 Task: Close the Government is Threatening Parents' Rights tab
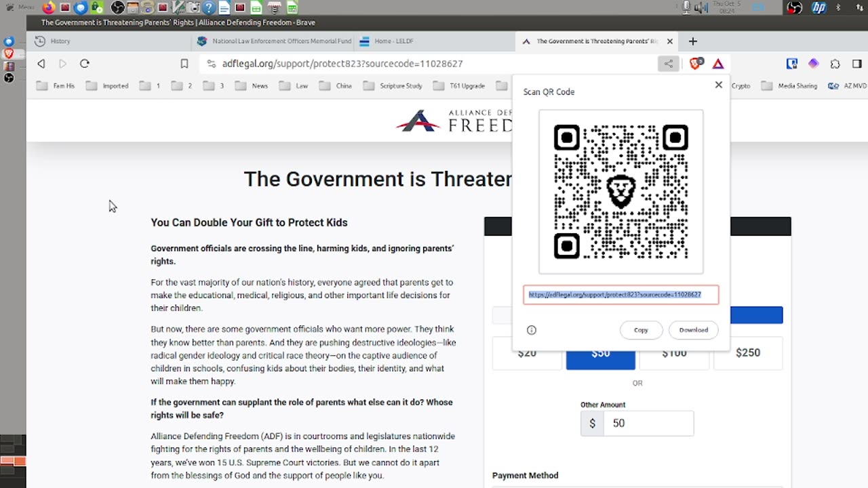click(670, 41)
